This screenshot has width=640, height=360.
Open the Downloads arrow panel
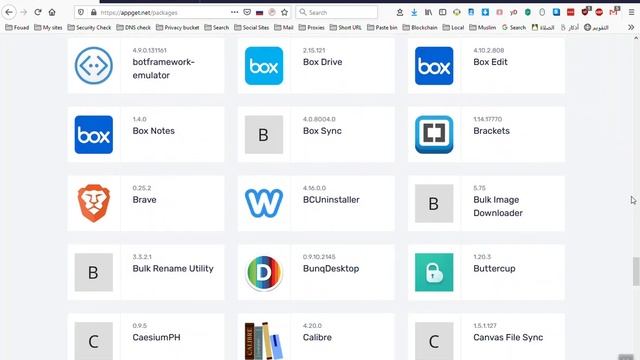pos(414,13)
